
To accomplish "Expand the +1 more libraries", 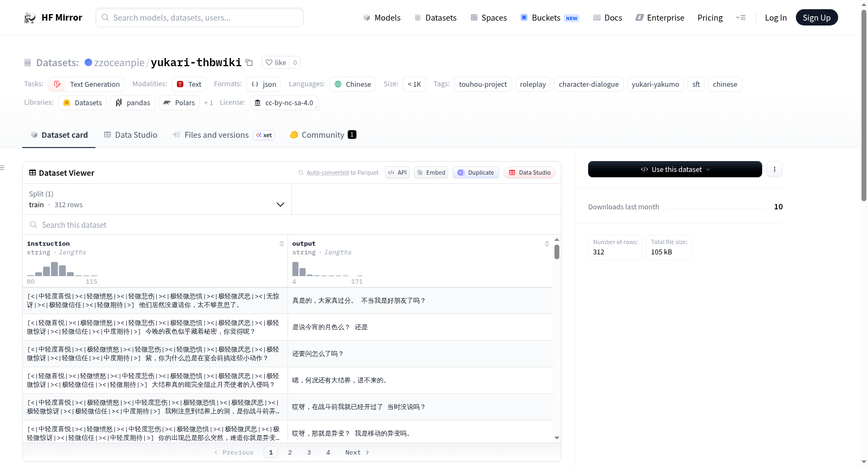I will pyautogui.click(x=208, y=103).
